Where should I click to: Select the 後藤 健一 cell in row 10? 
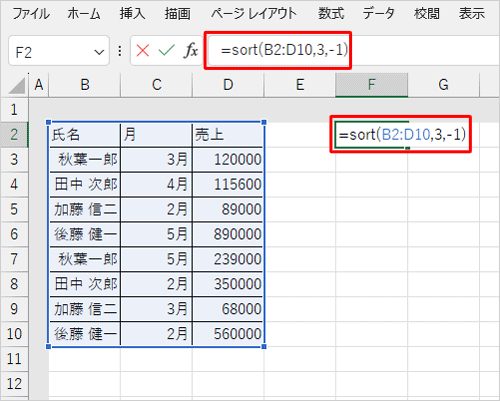[x=85, y=334]
